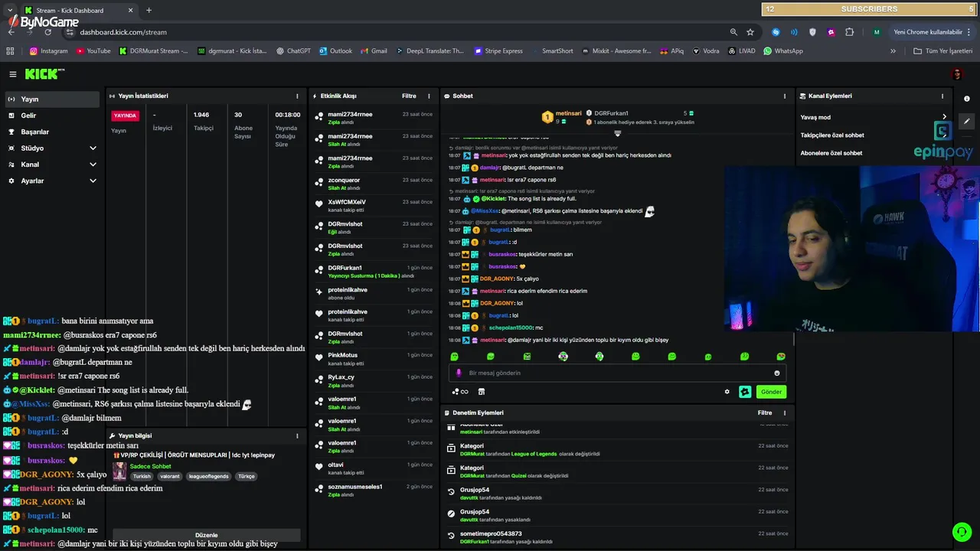Image resolution: width=980 pixels, height=551 pixels.
Task: Open tab search dropdown in Chrome
Action: click(11, 10)
